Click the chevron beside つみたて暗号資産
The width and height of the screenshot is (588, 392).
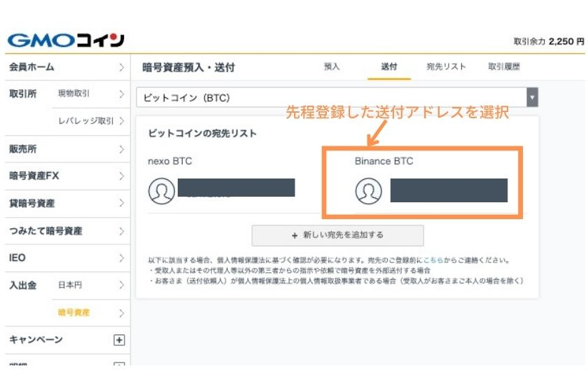tap(122, 231)
